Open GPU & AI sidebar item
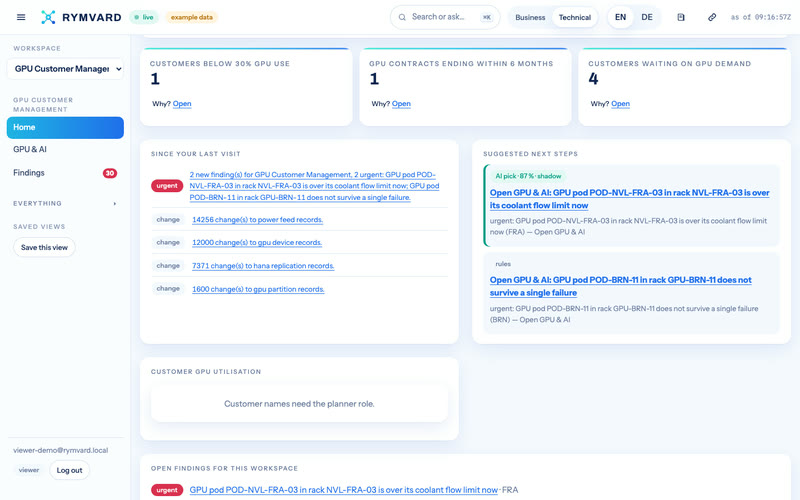 click(65, 149)
